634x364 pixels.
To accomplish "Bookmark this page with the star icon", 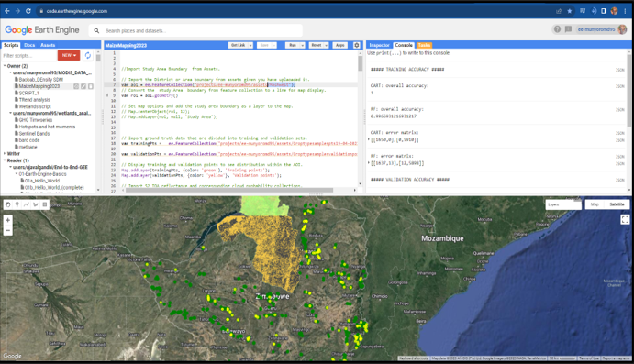I will pyautogui.click(x=569, y=11).
